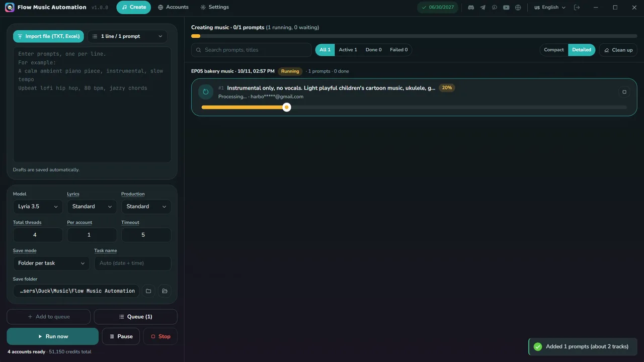This screenshot has height=362, width=644.
Task: Filter list by Done 0
Action: (373, 50)
